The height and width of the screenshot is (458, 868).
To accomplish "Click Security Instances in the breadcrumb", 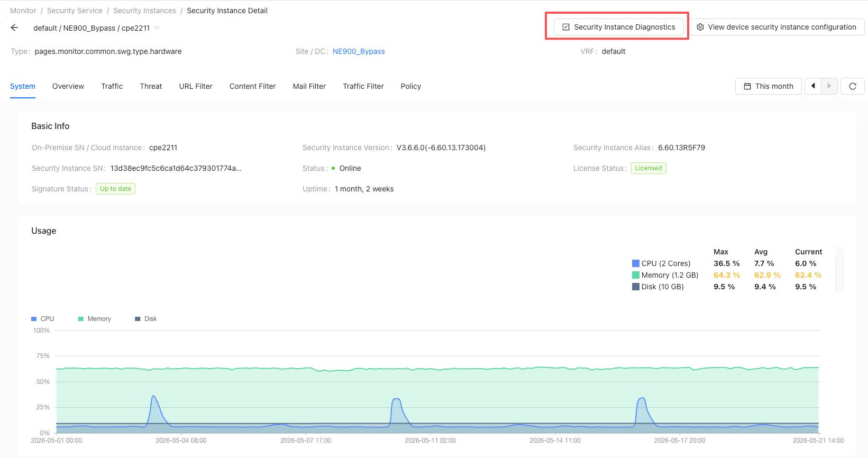I will click(x=144, y=11).
